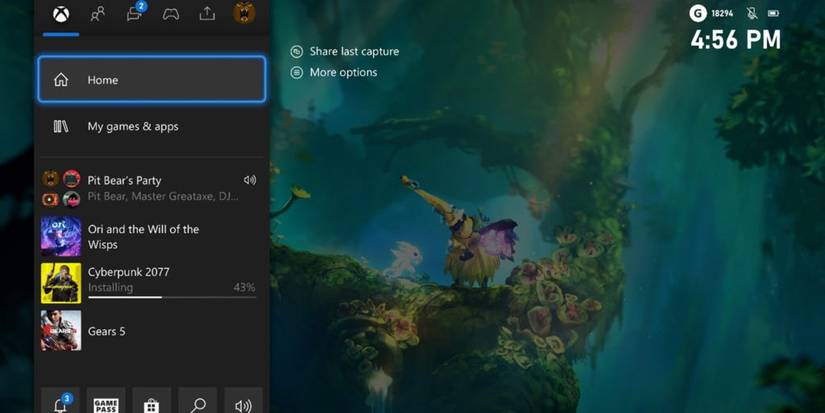Click the library icon for My games & apps
This screenshot has height=413, width=825.
click(61, 126)
